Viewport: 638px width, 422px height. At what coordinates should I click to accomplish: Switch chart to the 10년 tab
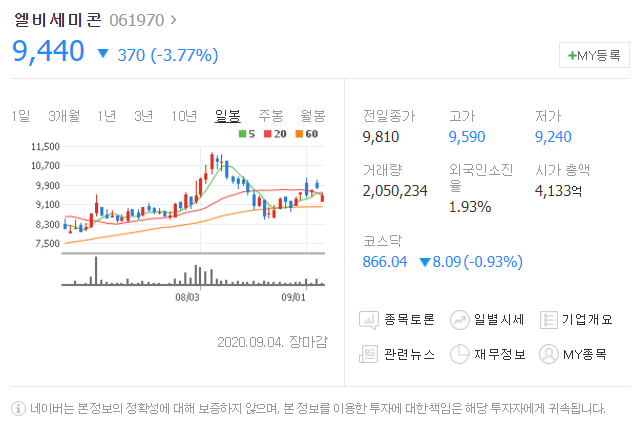(x=184, y=116)
